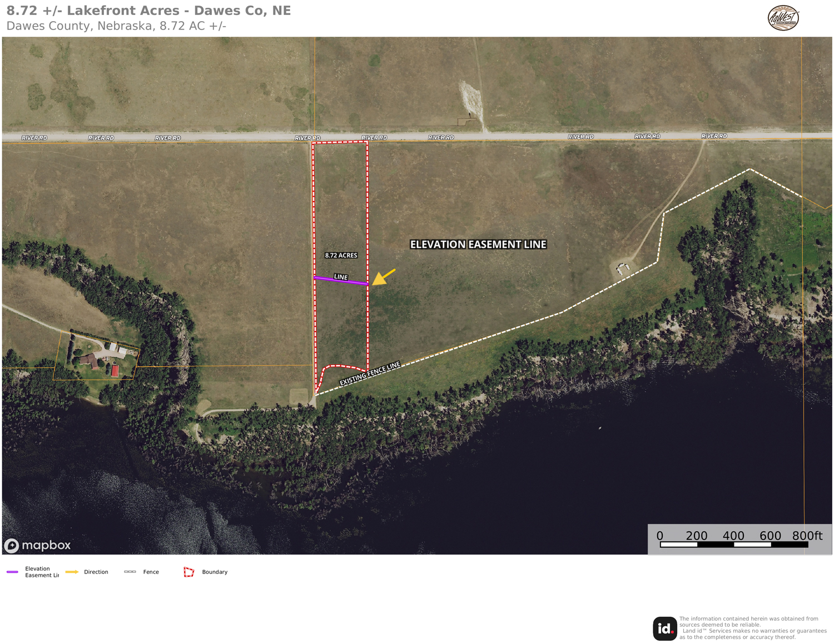This screenshot has height=644, width=834.
Task: Click the ELEVATION EASEMENT LINE map label
Action: coord(478,244)
